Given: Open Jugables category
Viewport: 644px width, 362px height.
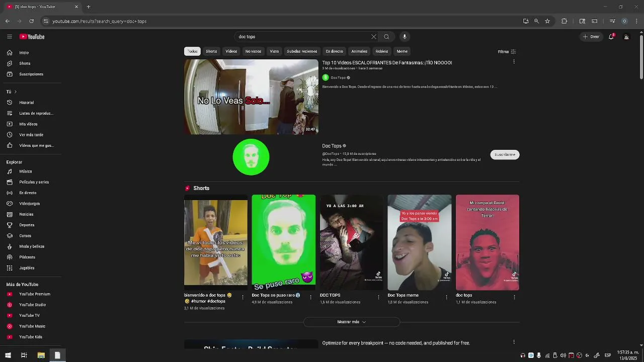Looking at the screenshot, I should pyautogui.click(x=33, y=268).
